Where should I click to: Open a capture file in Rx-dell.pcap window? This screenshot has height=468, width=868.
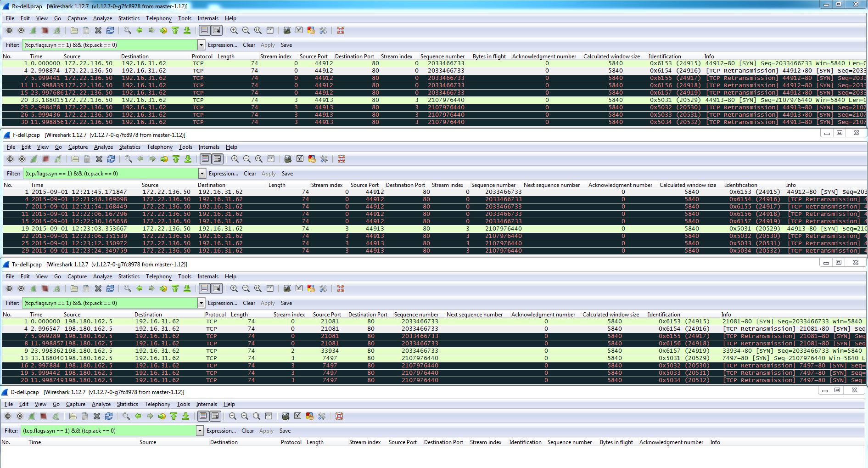click(x=74, y=31)
